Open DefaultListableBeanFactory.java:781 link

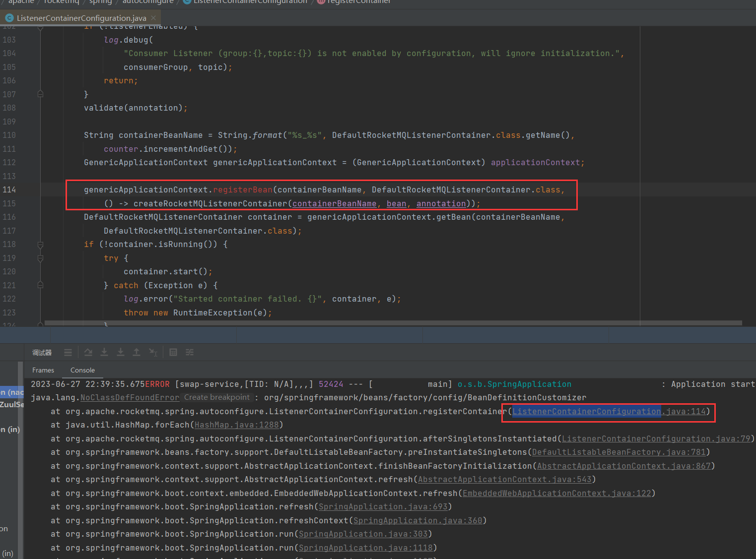tap(619, 452)
